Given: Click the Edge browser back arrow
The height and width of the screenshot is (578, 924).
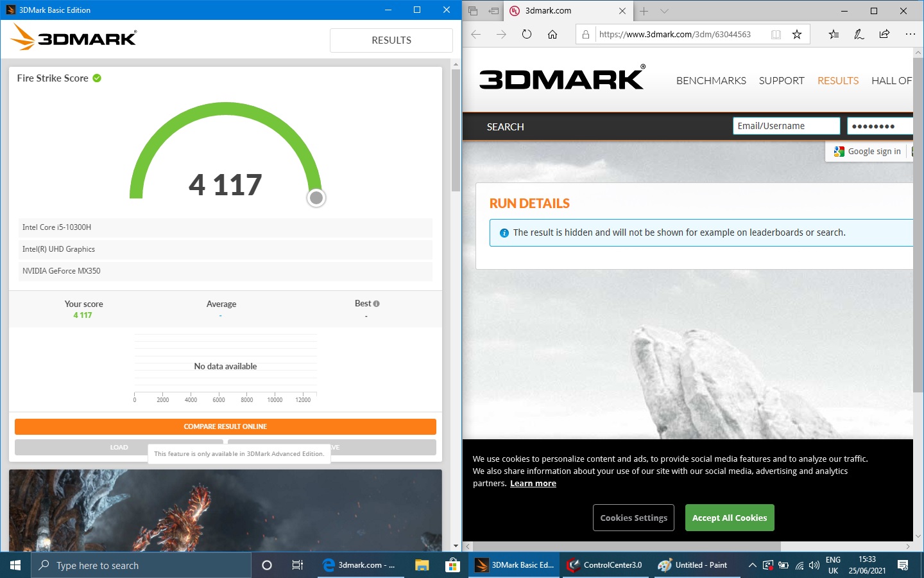Looking at the screenshot, I should coord(476,35).
